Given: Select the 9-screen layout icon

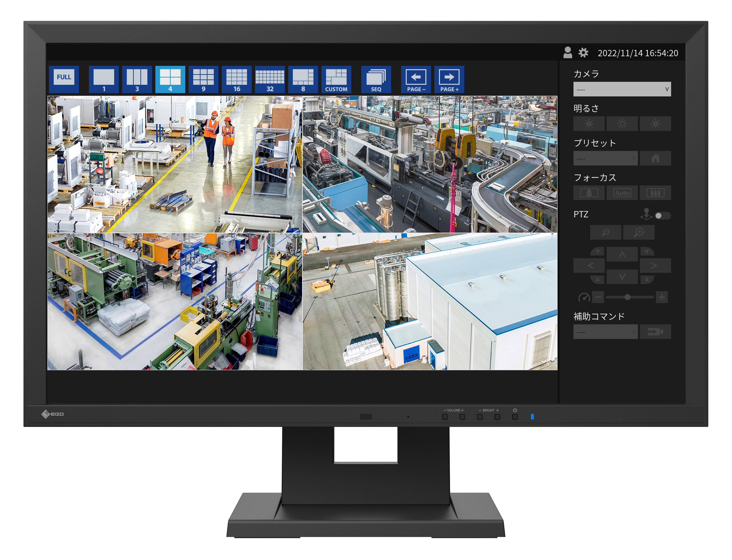Looking at the screenshot, I should point(203,79).
